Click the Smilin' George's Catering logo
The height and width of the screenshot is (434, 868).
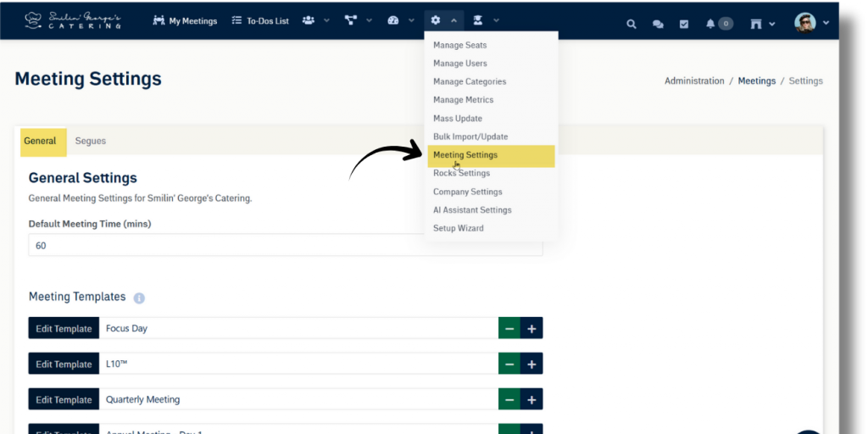point(73,20)
